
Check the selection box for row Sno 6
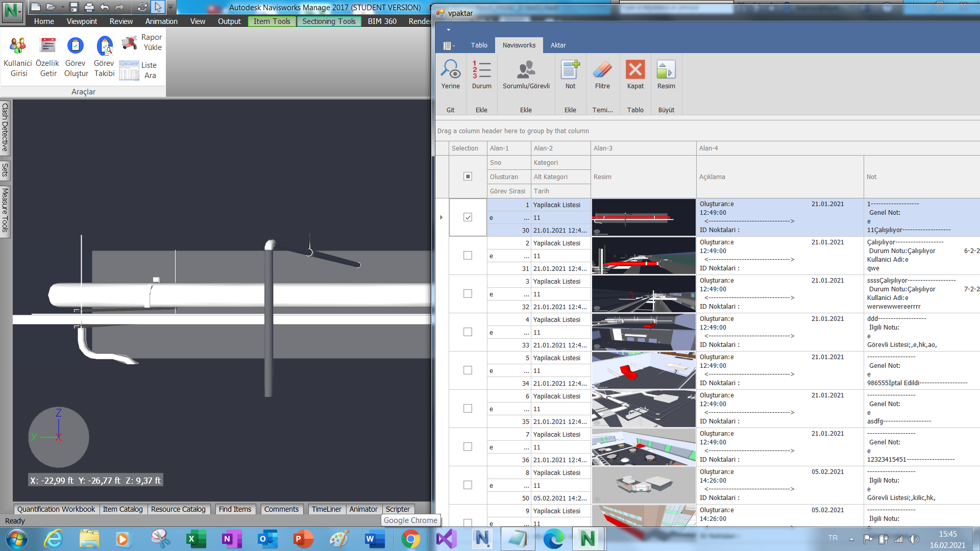468,409
